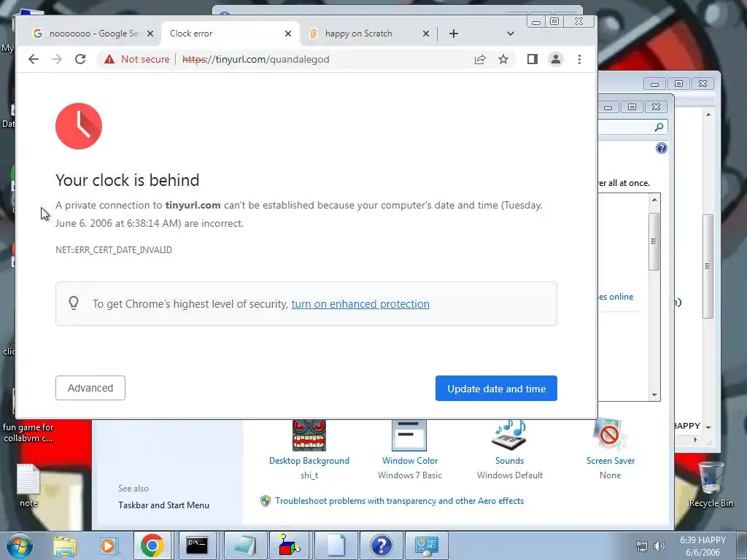
Task: Click the forward navigation arrow
Action: tap(57, 59)
